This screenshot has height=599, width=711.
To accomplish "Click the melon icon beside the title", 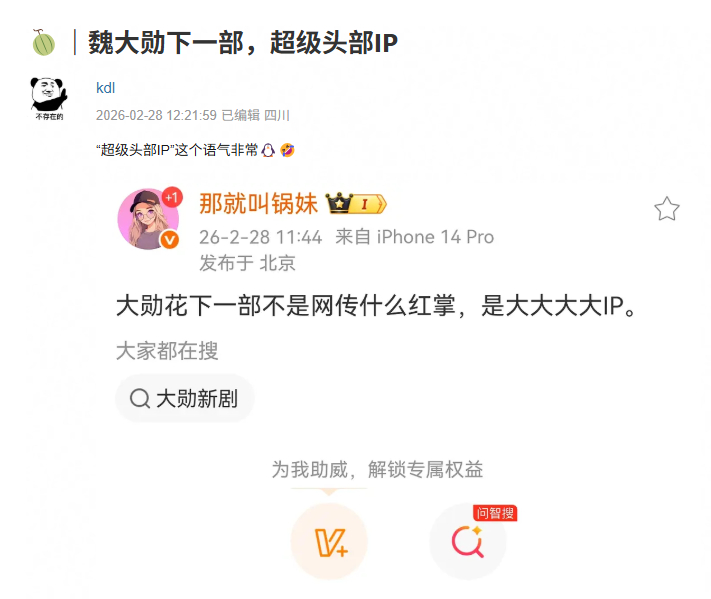I will (44, 43).
